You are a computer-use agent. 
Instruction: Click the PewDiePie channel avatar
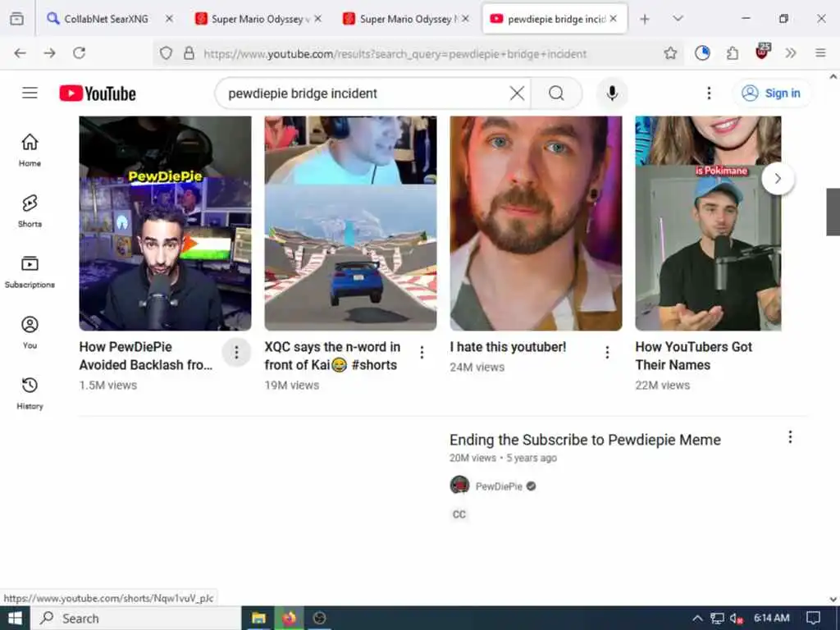(x=459, y=486)
